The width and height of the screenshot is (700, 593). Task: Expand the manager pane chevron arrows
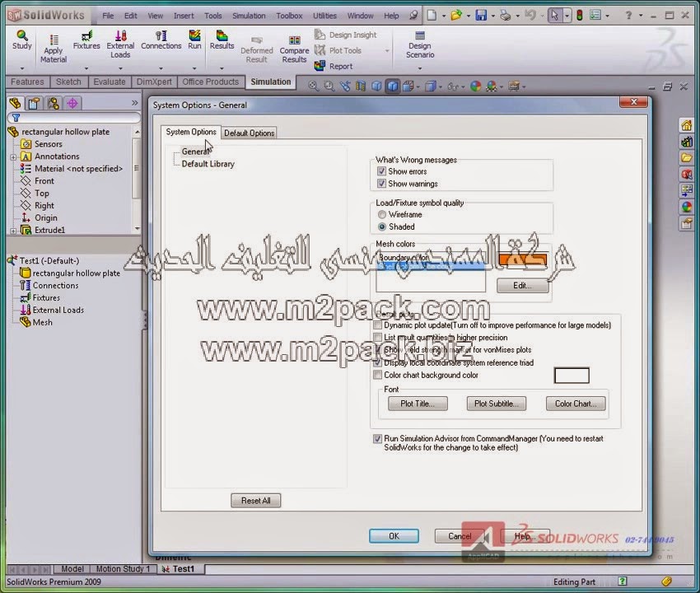(135, 103)
